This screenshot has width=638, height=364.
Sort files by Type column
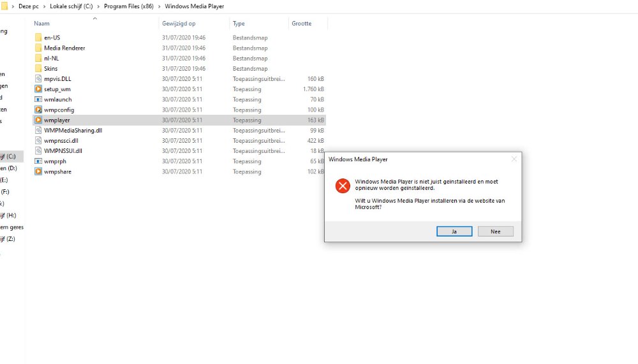[239, 24]
